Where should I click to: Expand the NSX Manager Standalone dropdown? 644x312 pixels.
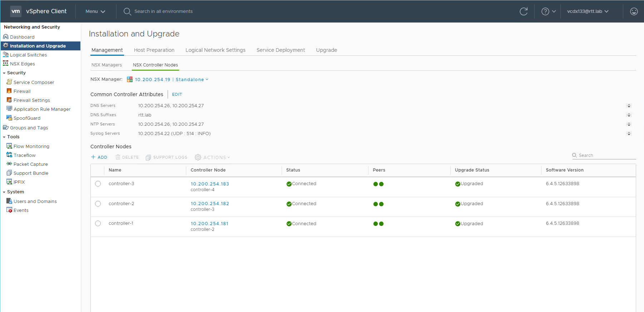(192, 80)
